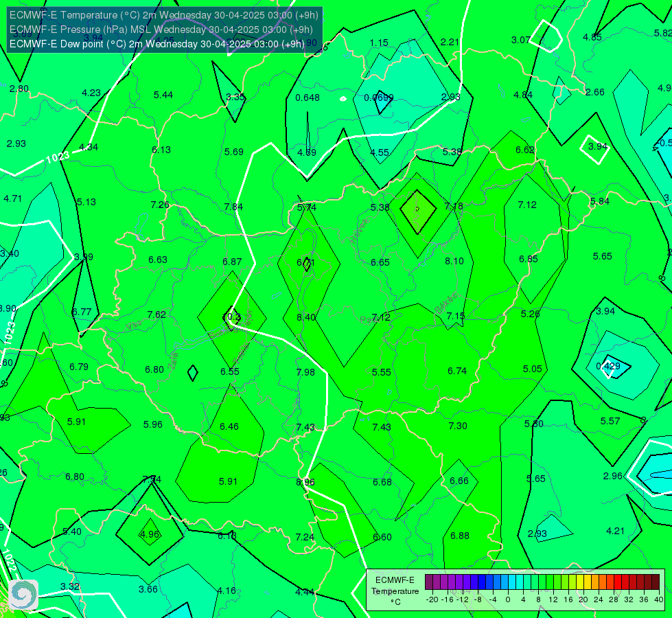Click the 8.10 temperature value
The image size is (672, 618).
pos(454,261)
